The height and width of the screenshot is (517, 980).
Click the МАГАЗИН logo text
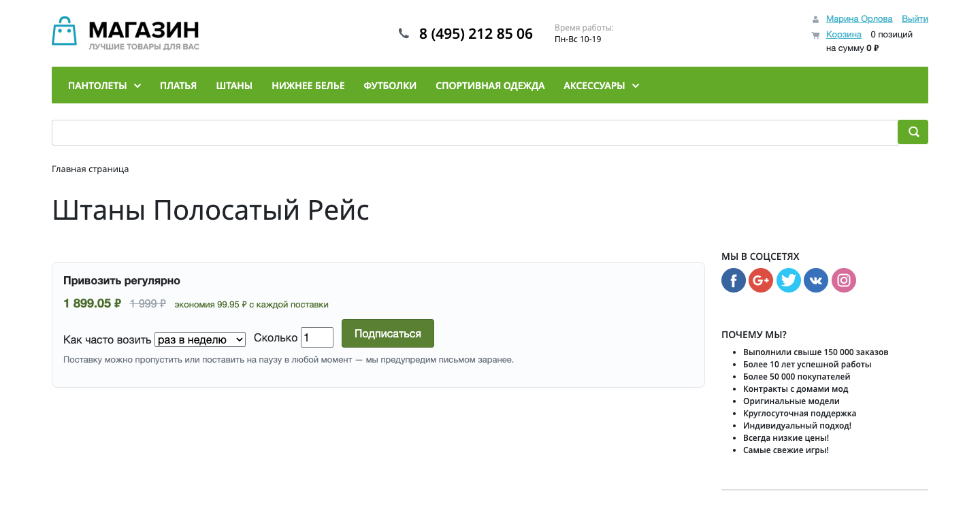pyautogui.click(x=144, y=30)
